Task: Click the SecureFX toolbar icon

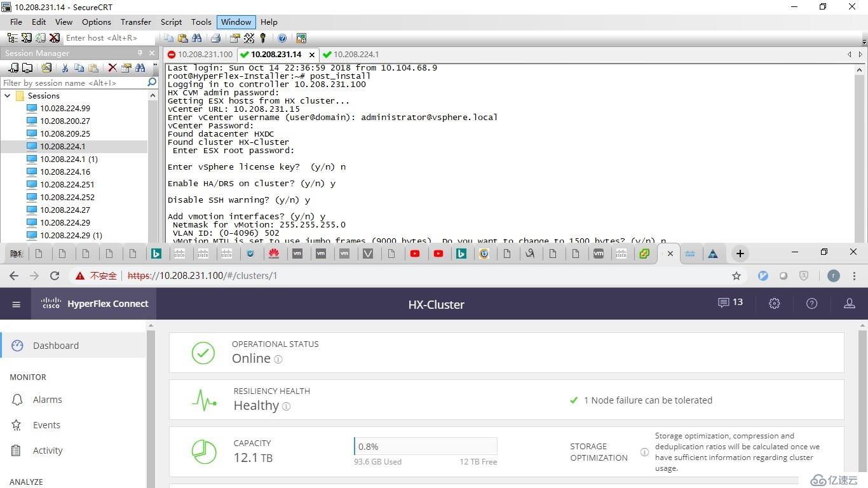Action: click(301, 38)
